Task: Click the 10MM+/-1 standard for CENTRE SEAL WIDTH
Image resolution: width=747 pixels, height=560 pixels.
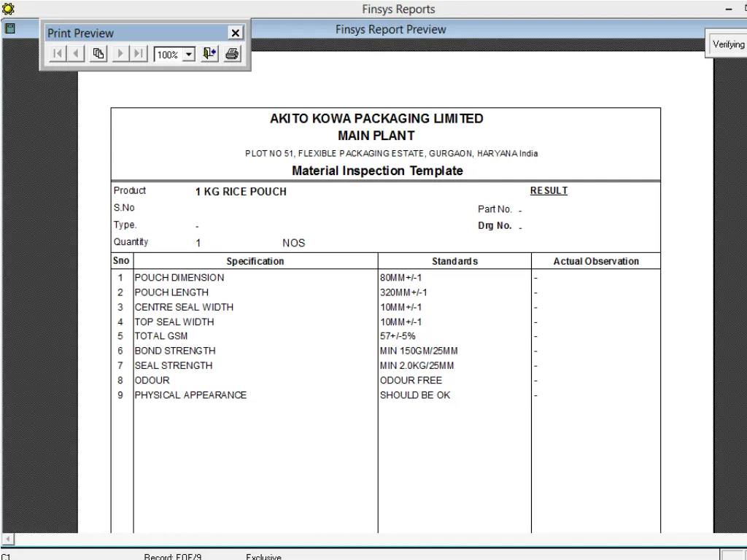Action: (400, 307)
